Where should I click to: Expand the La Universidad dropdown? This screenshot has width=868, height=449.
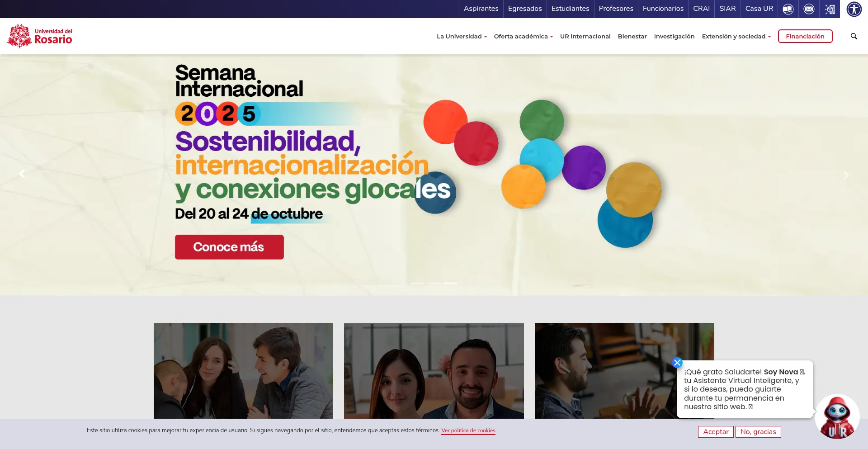click(x=461, y=37)
